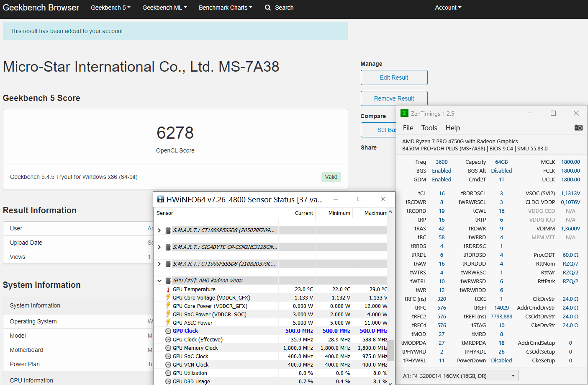The width and height of the screenshot is (588, 385).
Task: Collapse the AMD Radeon Vega GPU group
Action: (x=159, y=281)
